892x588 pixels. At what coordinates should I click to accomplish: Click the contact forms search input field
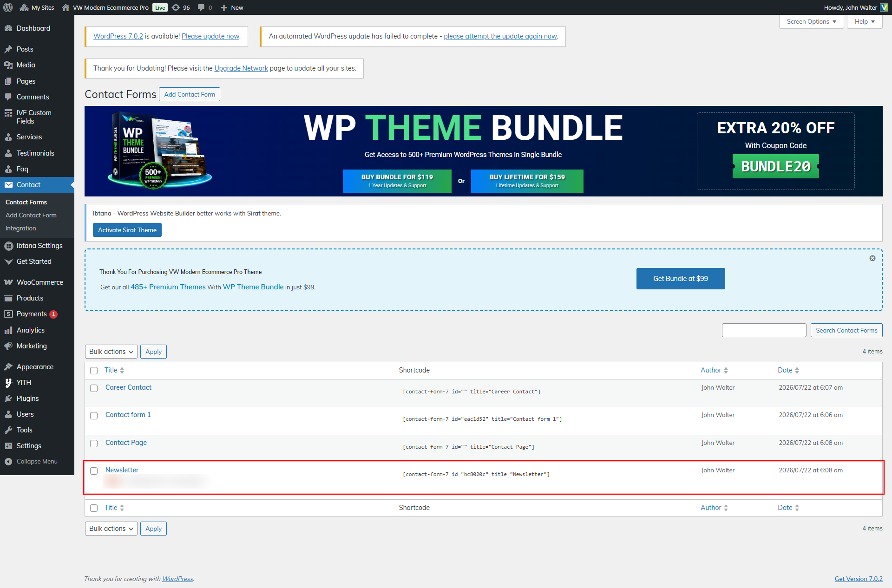coord(764,330)
